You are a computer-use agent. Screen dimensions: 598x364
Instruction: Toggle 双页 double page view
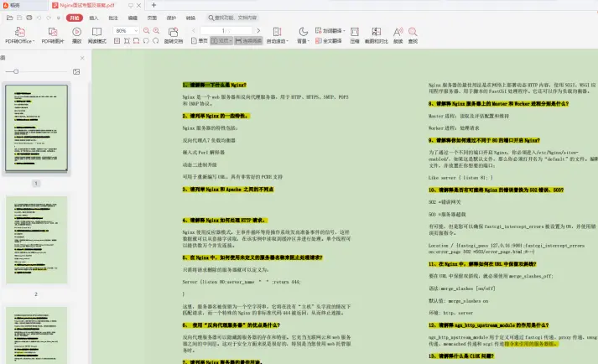tap(221, 41)
